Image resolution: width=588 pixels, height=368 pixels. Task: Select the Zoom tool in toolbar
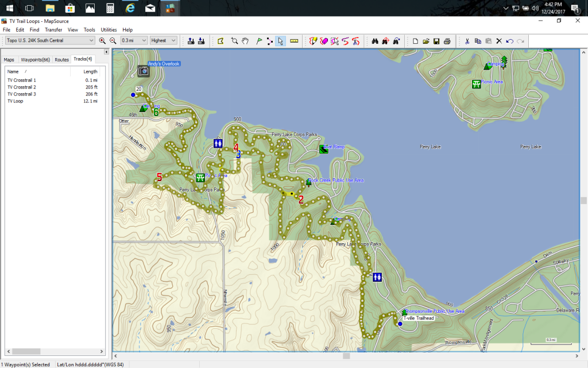[234, 41]
